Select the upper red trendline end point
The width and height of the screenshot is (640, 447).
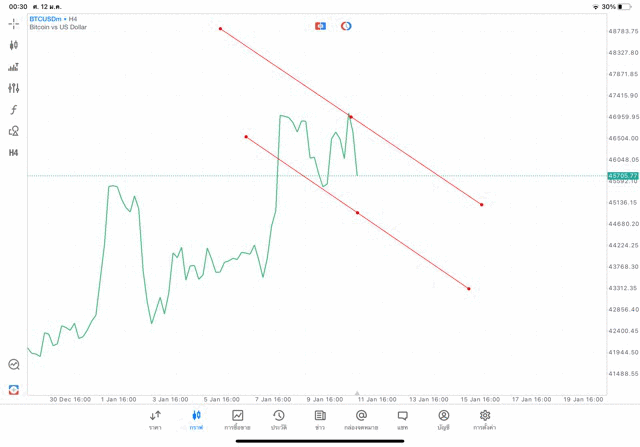(x=482, y=205)
